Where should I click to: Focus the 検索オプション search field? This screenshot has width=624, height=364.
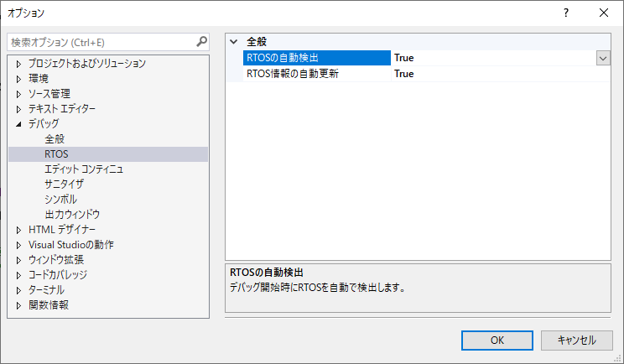tap(101, 41)
